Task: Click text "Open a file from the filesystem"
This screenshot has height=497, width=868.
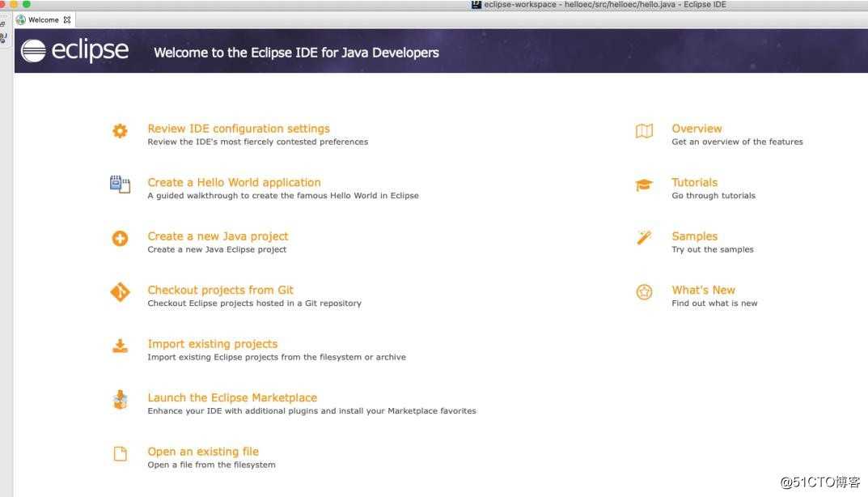Action: pyautogui.click(x=211, y=465)
